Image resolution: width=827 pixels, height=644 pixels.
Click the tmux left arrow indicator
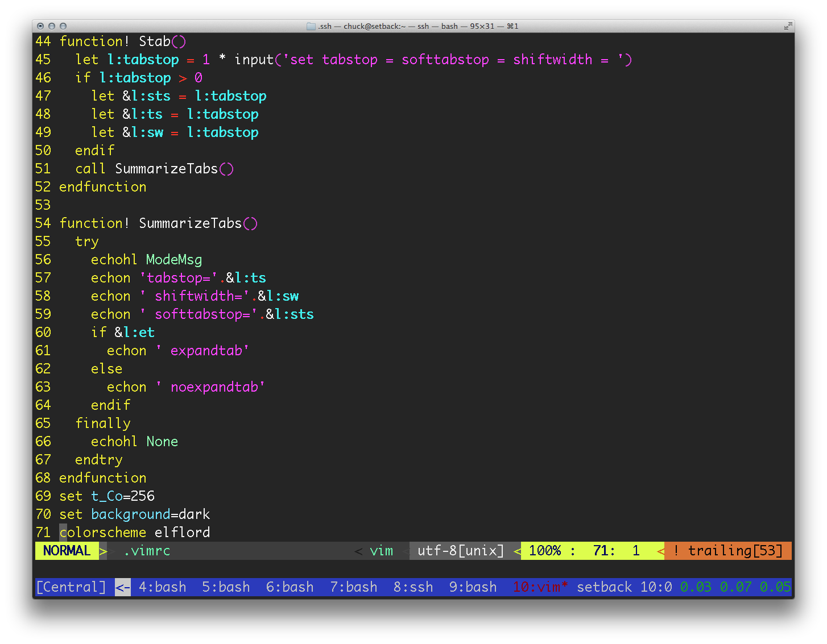pyautogui.click(x=123, y=587)
